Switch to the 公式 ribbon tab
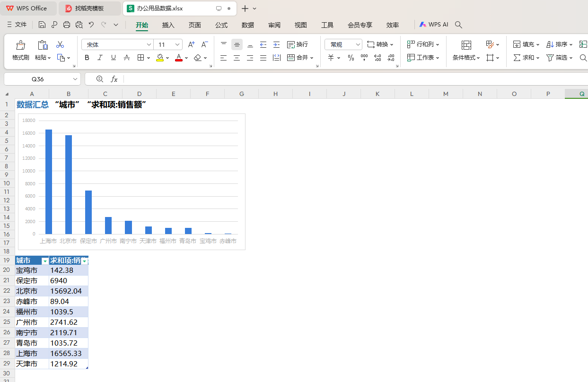The height and width of the screenshot is (382, 588). 221,25
